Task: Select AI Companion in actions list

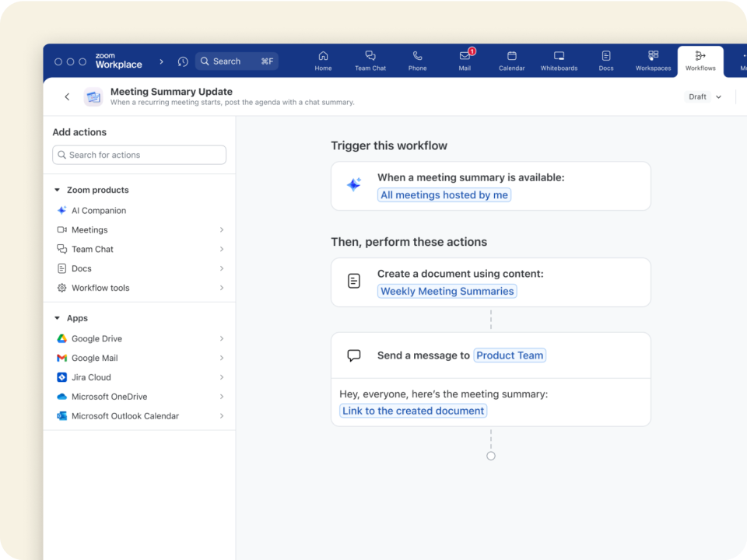Action: pos(98,211)
